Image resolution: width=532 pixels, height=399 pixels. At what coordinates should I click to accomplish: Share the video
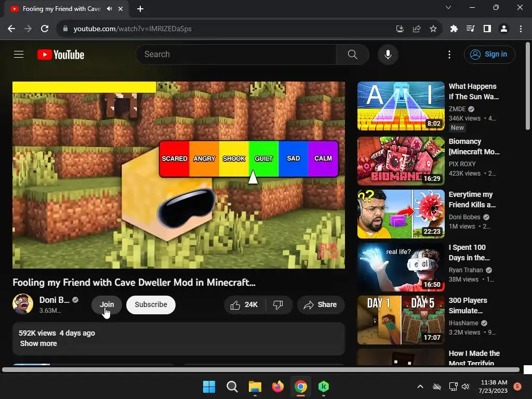321,304
